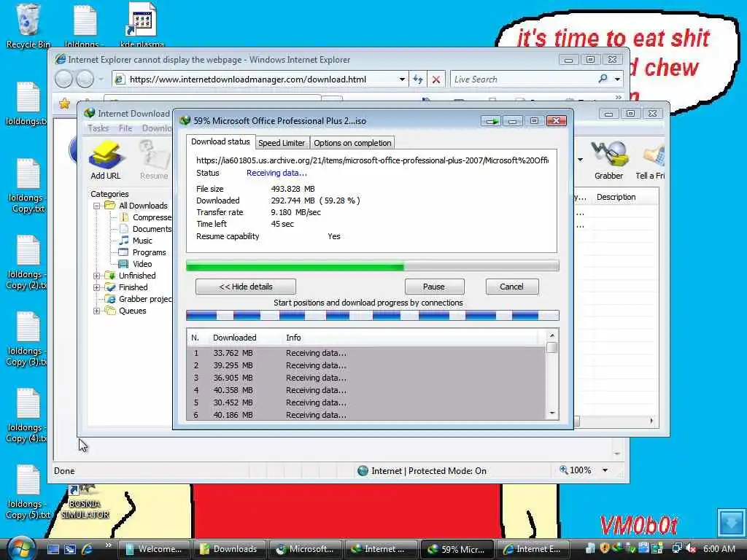Click the IE Favorites star icon
The image size is (747, 560).
[64, 103]
